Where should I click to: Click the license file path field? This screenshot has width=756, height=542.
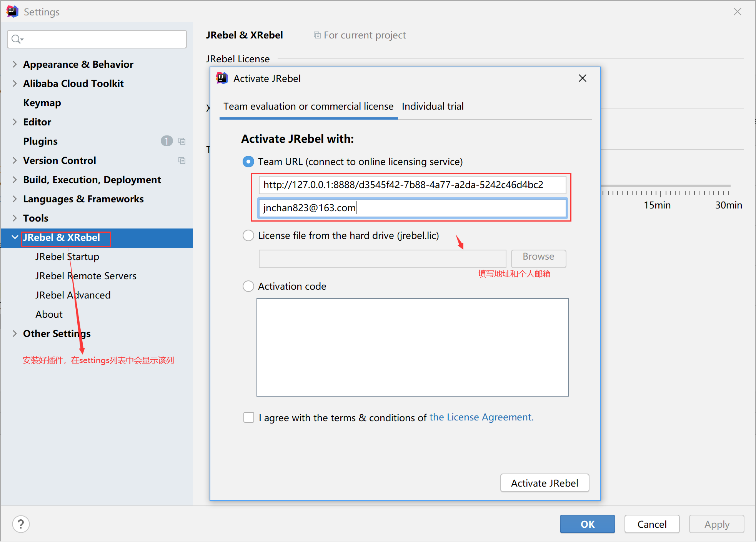(x=382, y=258)
